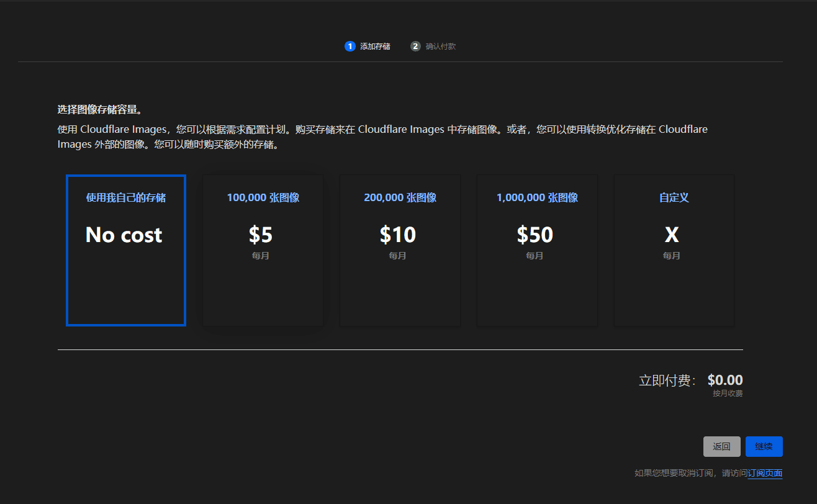Click the 继续 button to proceed
The height and width of the screenshot is (504, 817).
[764, 446]
